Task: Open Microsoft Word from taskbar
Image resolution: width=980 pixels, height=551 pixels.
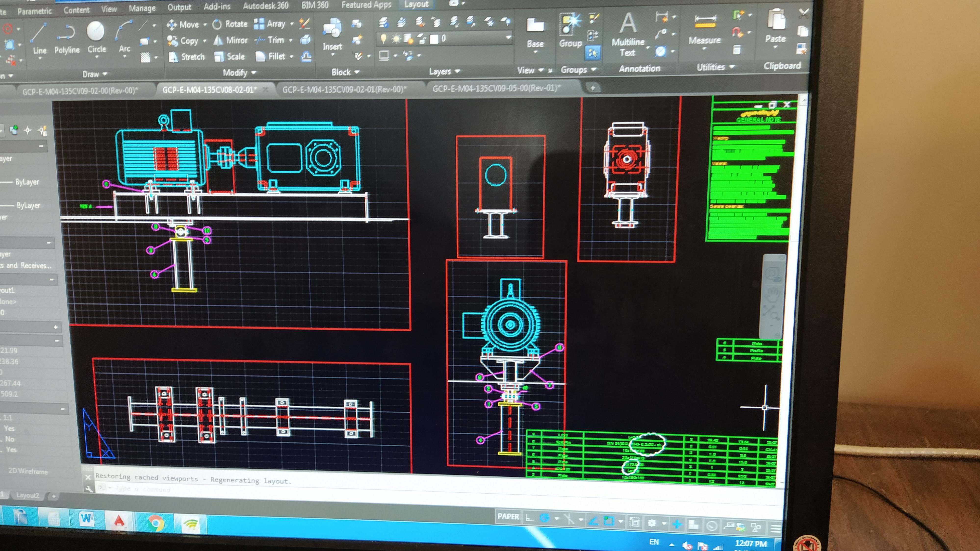Action: pos(87,519)
